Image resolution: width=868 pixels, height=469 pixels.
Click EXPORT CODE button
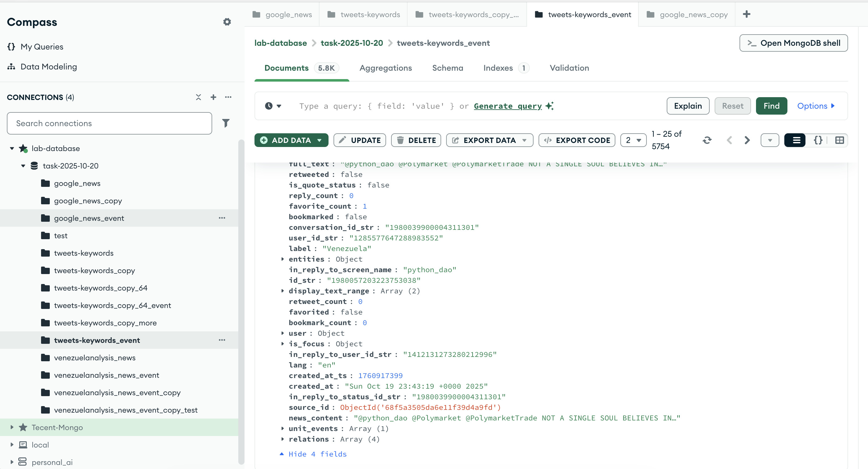(576, 140)
